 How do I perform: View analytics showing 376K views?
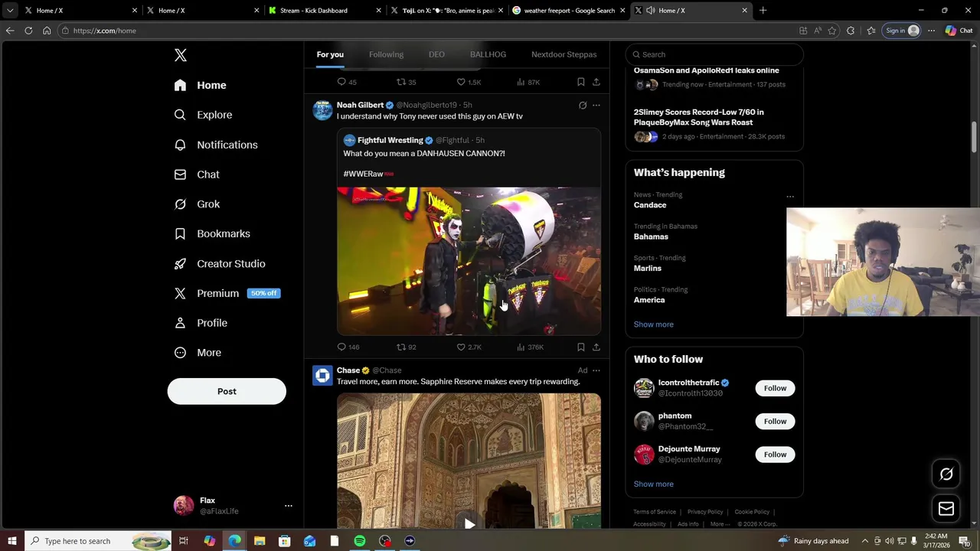[x=530, y=347]
